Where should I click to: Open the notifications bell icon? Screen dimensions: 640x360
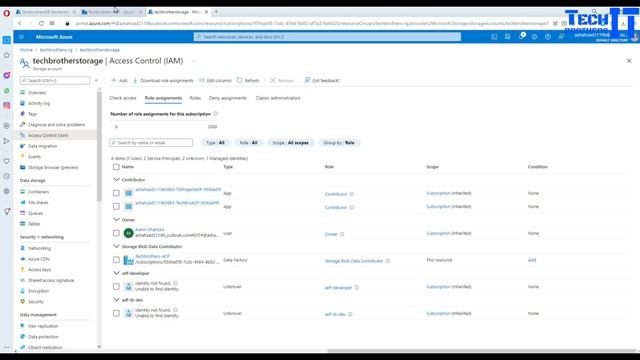tap(521, 37)
